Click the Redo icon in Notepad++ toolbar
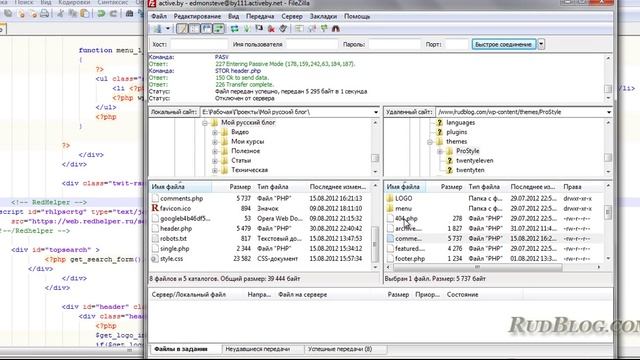The width and height of the screenshot is (640, 360). click(x=113, y=13)
